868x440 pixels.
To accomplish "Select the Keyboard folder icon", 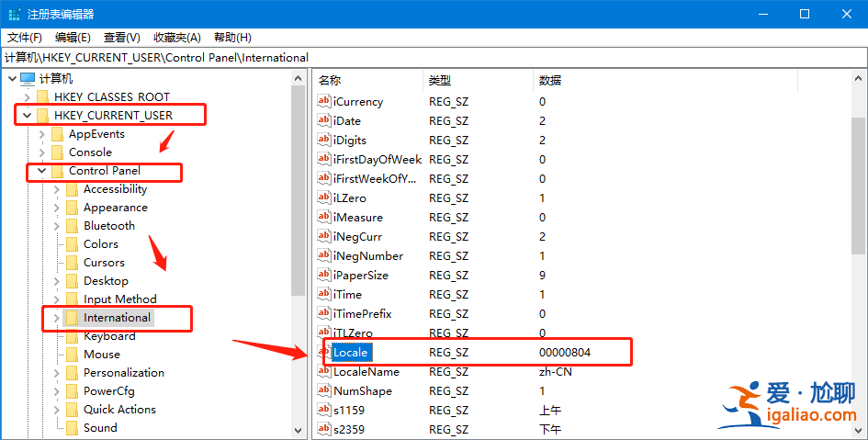I will (x=72, y=336).
